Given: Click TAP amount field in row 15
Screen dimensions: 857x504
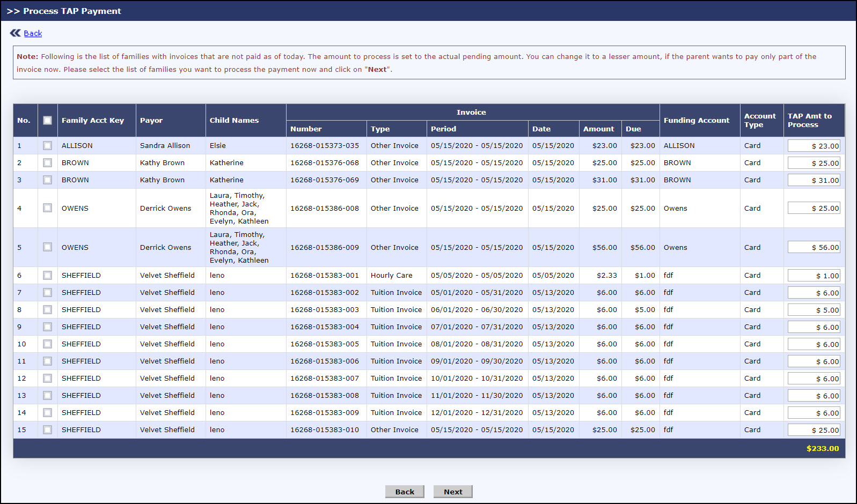Looking at the screenshot, I should pyautogui.click(x=814, y=430).
